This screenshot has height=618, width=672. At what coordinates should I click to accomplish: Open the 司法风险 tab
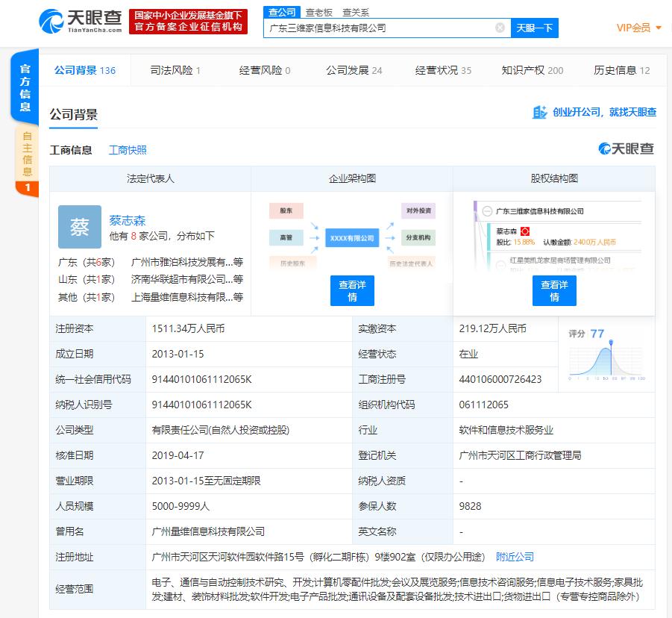pos(175,70)
